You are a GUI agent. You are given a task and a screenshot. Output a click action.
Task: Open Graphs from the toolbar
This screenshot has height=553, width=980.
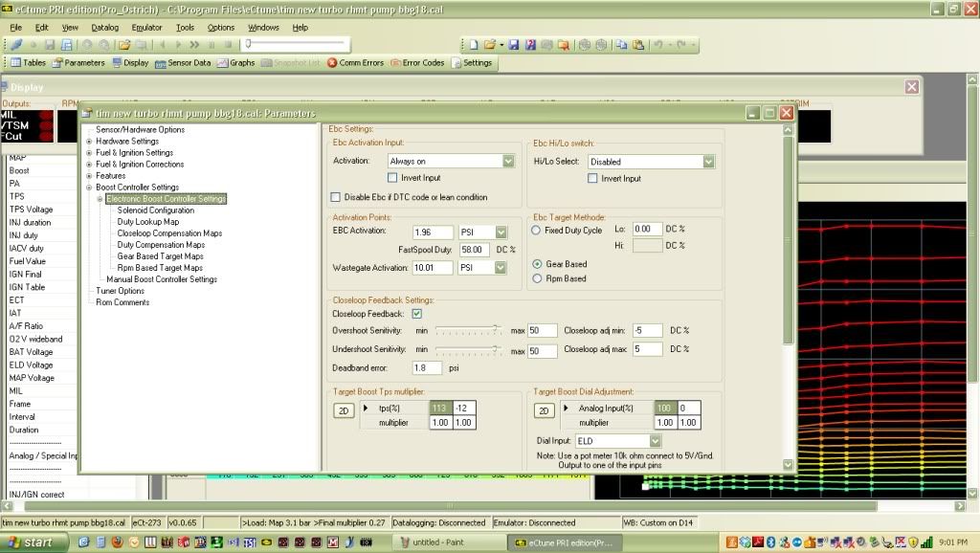(235, 62)
